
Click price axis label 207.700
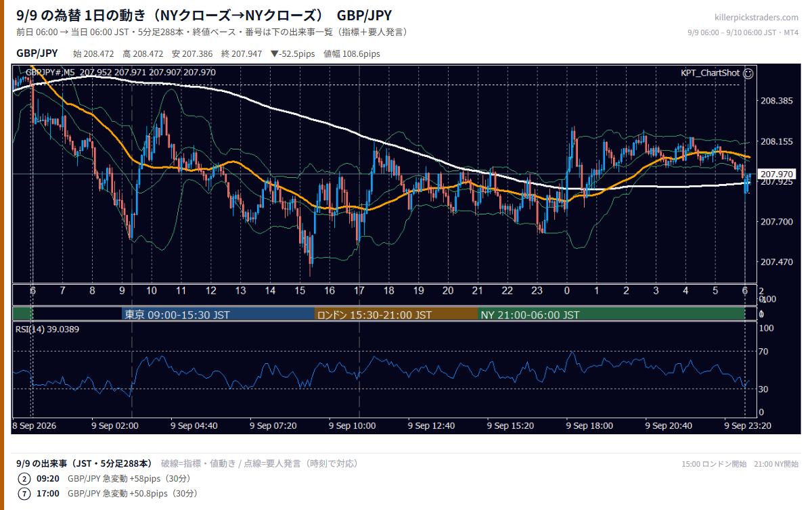[776, 222]
